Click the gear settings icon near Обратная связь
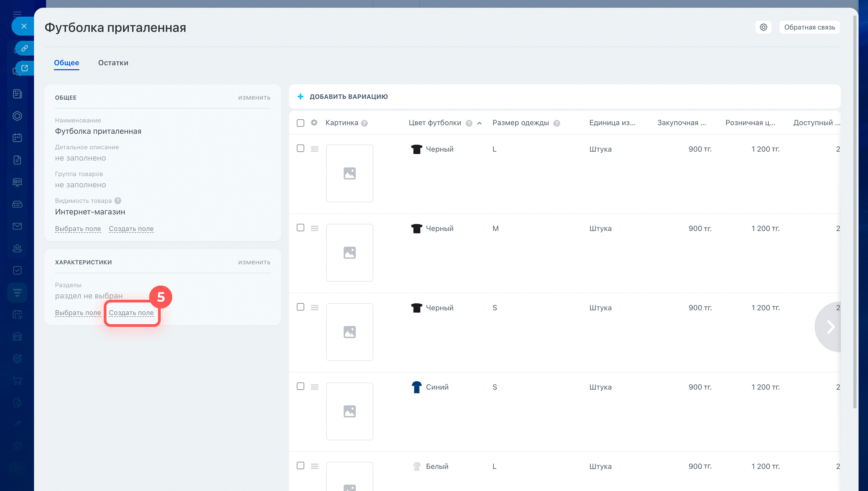Viewport: 868px width, 491px height. click(x=763, y=27)
